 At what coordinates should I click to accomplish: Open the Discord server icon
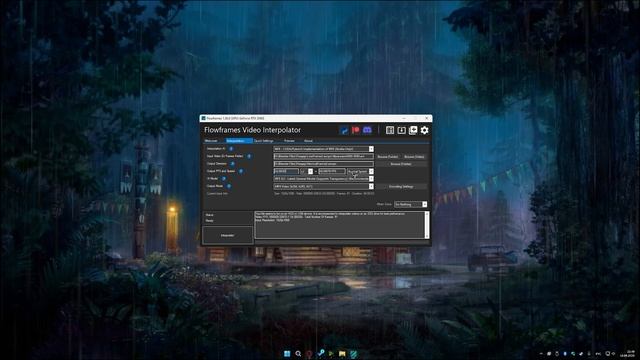pos(367,130)
